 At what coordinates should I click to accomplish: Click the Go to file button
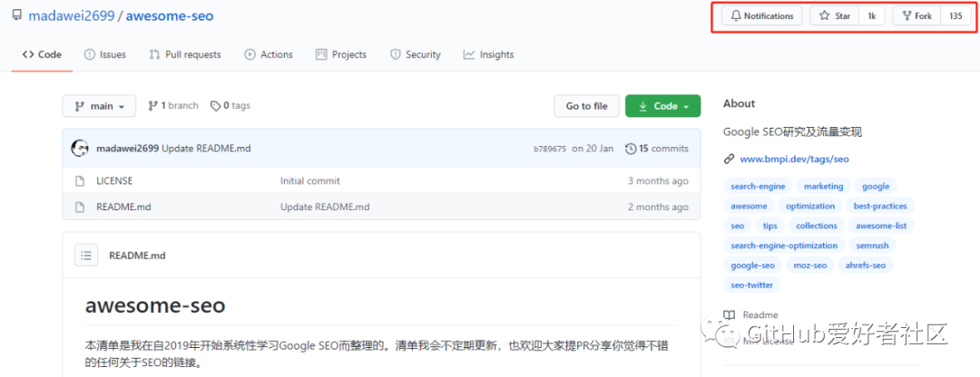586,106
